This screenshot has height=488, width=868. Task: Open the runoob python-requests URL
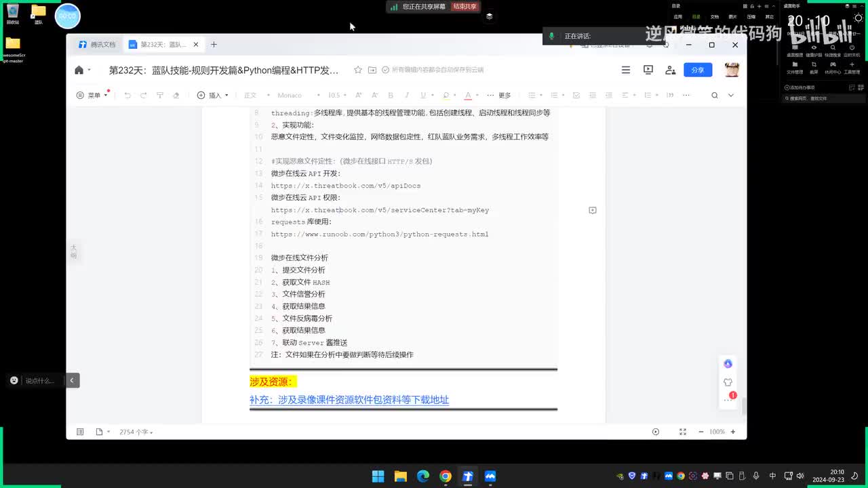point(380,235)
